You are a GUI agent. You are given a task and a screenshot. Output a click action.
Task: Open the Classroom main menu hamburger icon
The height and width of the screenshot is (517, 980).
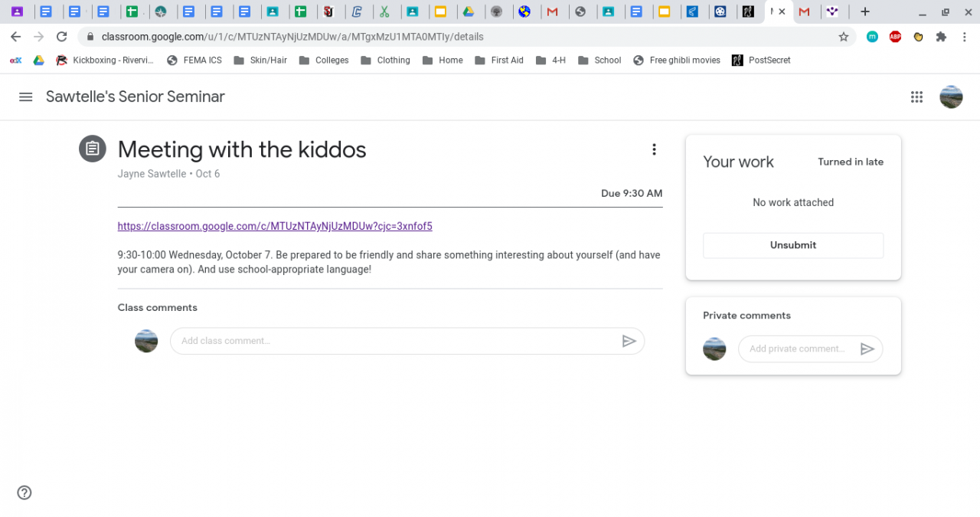pos(26,97)
